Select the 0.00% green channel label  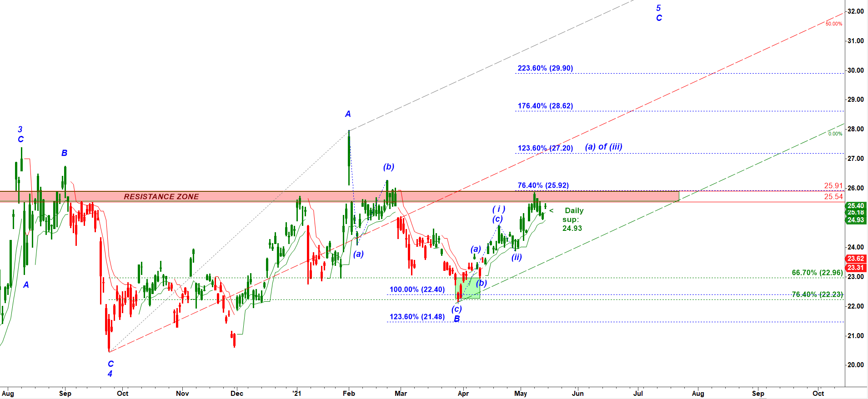pos(835,134)
